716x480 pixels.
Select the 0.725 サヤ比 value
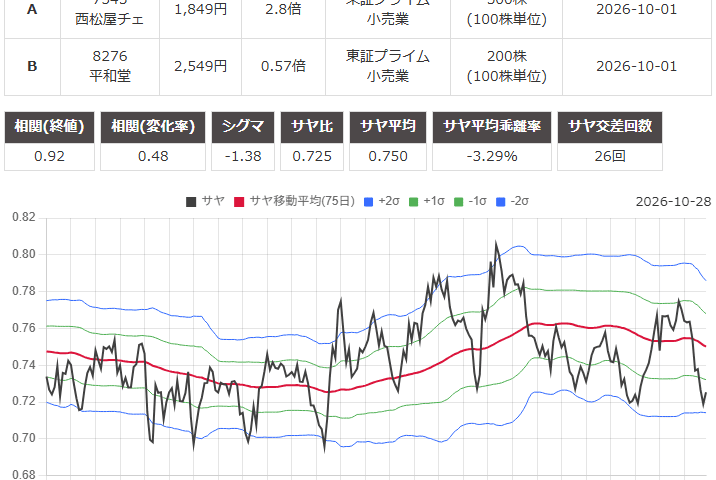click(x=312, y=156)
